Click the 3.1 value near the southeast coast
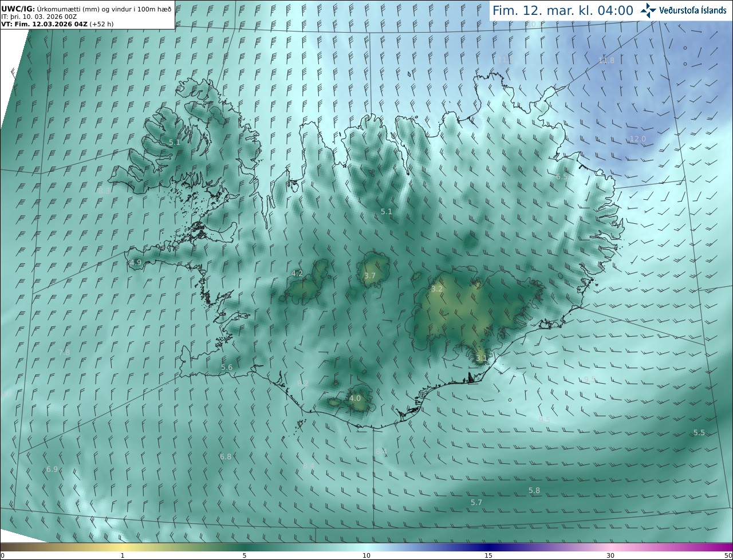The height and width of the screenshot is (560, 733). point(481,358)
